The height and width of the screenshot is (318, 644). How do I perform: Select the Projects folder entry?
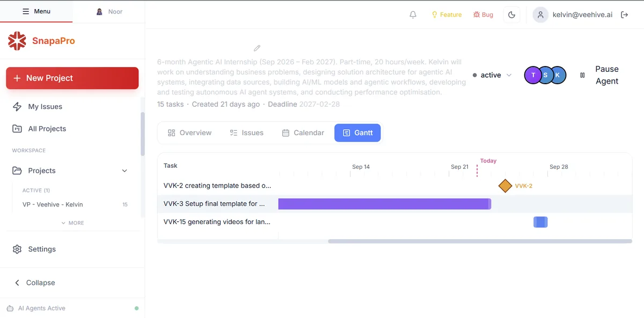tap(42, 171)
